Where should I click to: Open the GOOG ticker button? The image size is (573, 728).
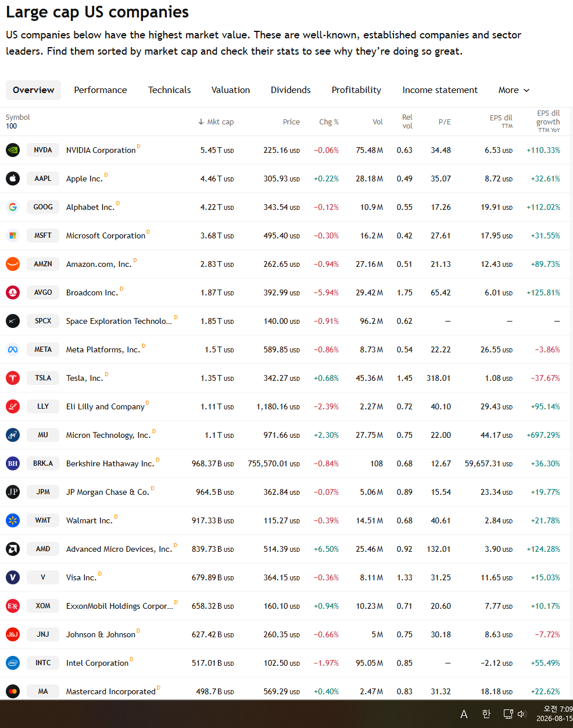[x=43, y=207]
